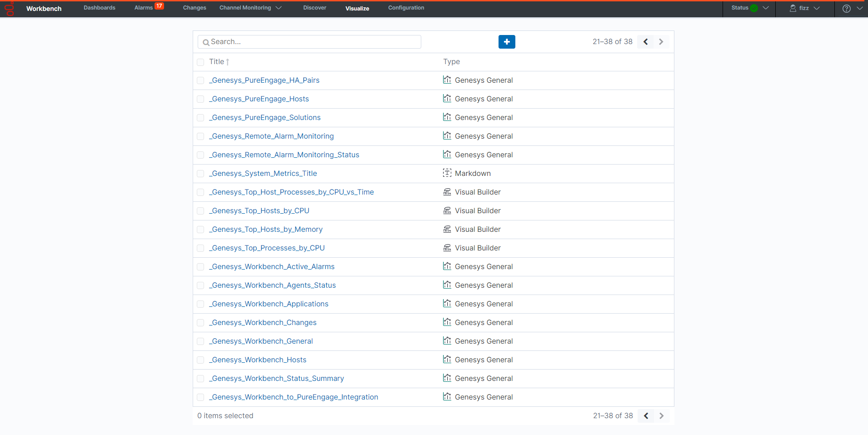Screen dimensions: 868x435
Task: Click the green Status indicator icon
Action: tap(754, 8)
